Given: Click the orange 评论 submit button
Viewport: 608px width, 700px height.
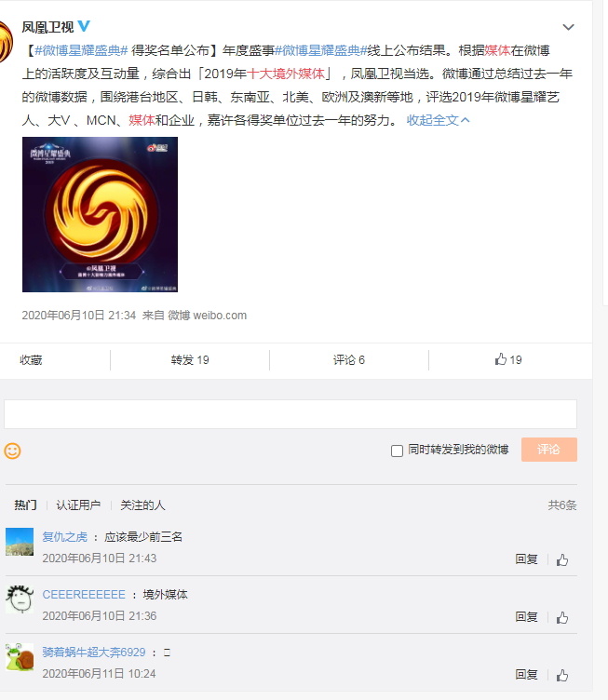Looking at the screenshot, I should point(549,450).
